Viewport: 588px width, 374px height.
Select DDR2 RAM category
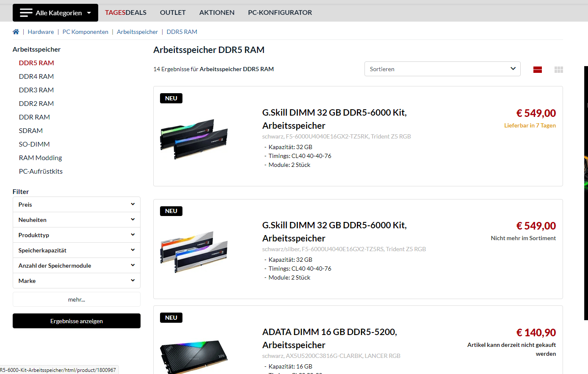click(x=36, y=103)
